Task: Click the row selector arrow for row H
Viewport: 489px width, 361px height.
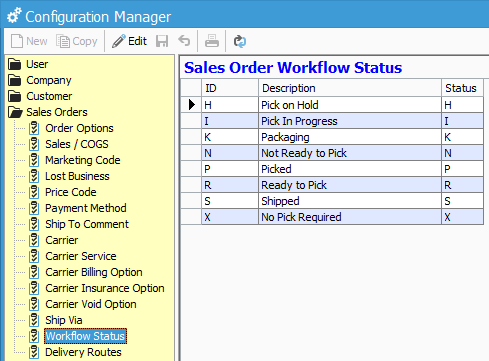Action: coord(191,105)
